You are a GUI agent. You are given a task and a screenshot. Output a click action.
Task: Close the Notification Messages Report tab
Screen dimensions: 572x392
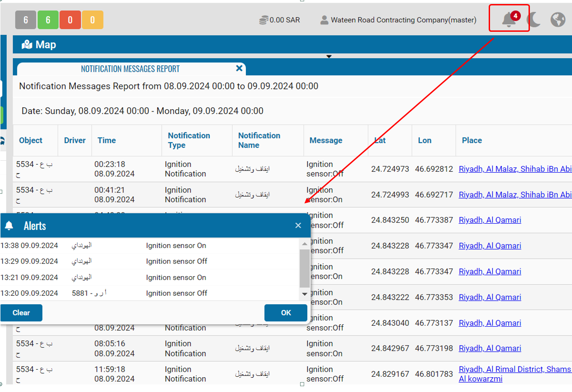click(x=239, y=68)
